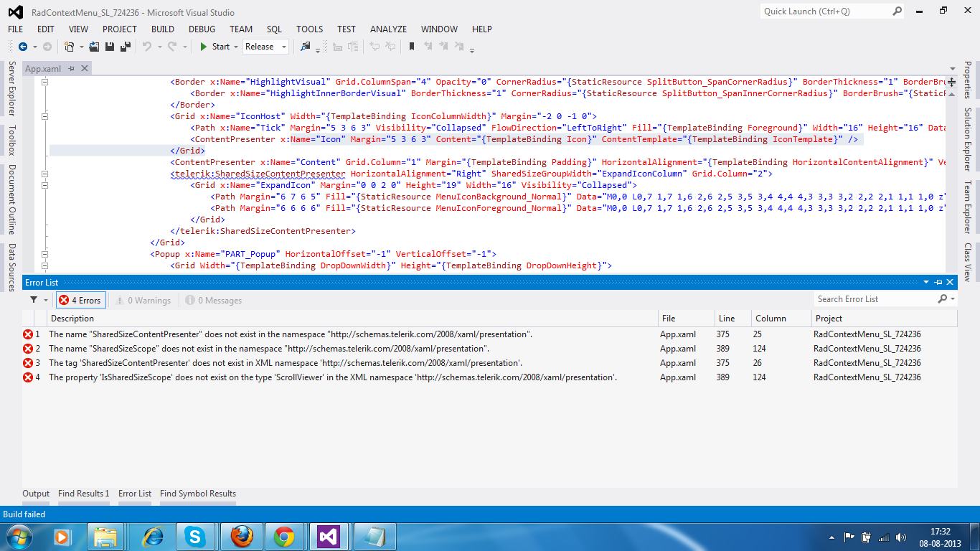The image size is (980, 551).
Task: Toggle the 0 Messages filter
Action: pyautogui.click(x=213, y=300)
